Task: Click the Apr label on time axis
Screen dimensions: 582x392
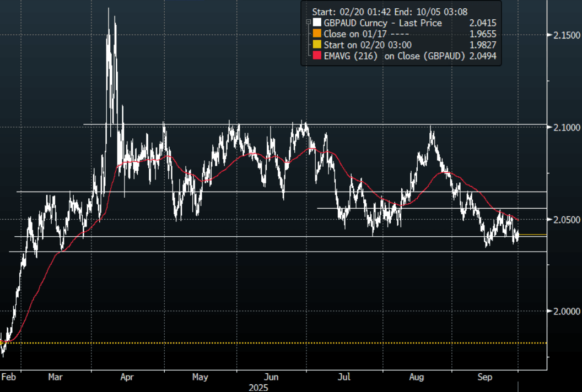Action: click(127, 377)
